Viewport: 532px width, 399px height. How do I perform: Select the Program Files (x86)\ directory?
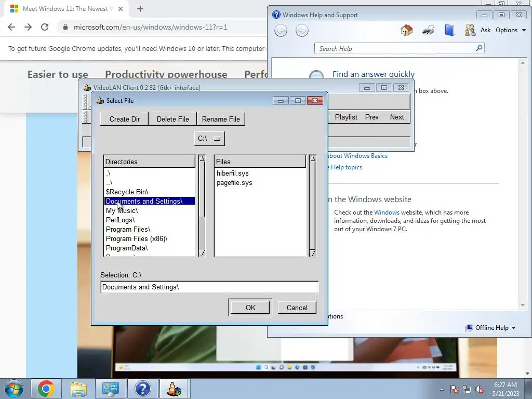150,239
